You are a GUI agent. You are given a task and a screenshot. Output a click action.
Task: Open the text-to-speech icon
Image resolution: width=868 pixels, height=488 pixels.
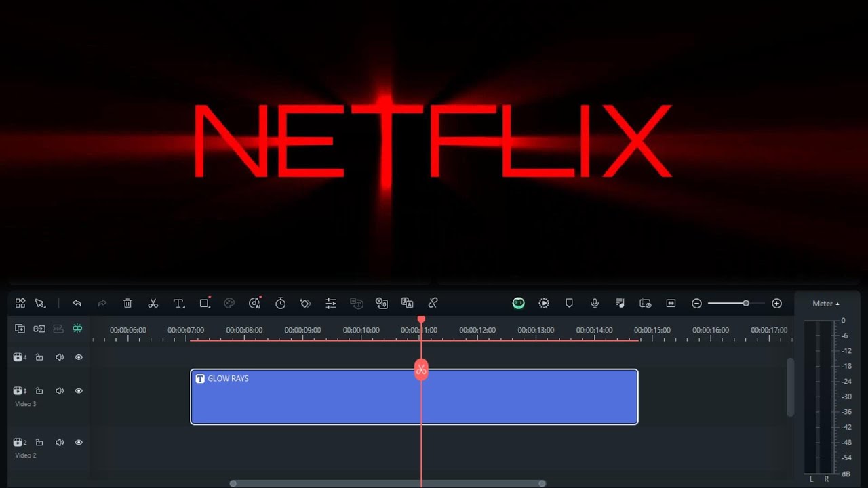coord(382,303)
